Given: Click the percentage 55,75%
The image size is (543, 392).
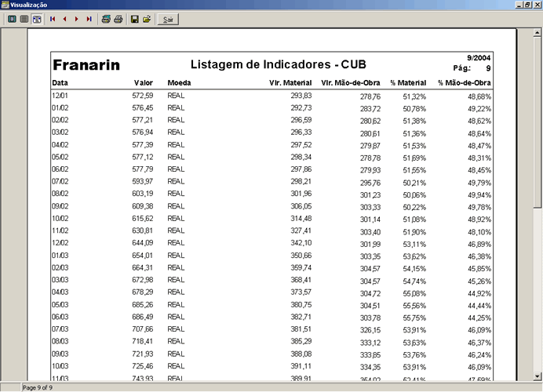Looking at the screenshot, I should (x=414, y=318).
